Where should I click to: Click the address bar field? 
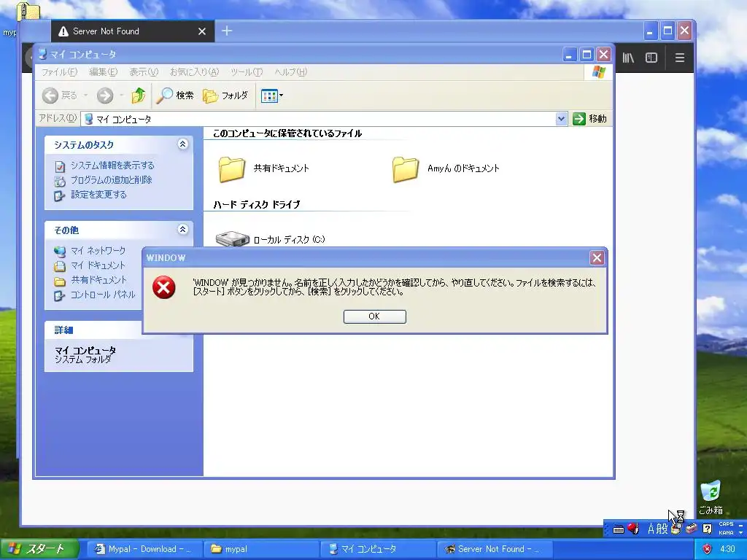[x=318, y=119]
